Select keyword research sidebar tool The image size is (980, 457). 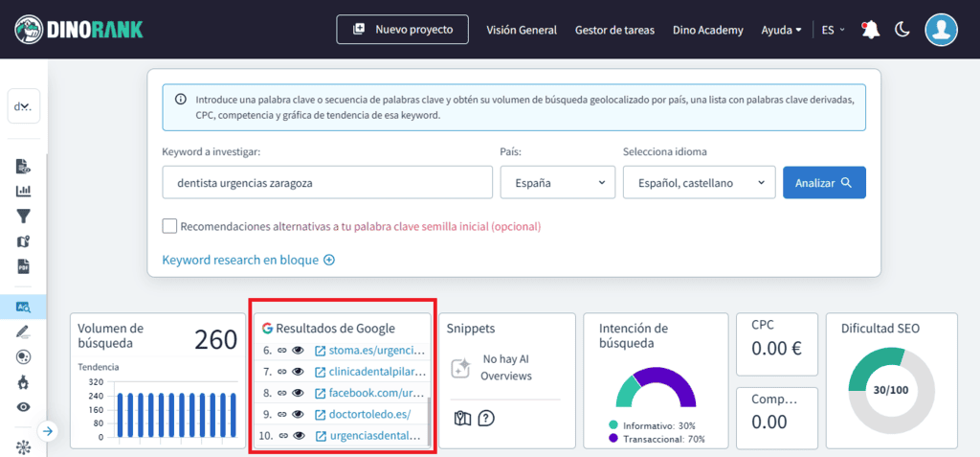[x=23, y=307]
